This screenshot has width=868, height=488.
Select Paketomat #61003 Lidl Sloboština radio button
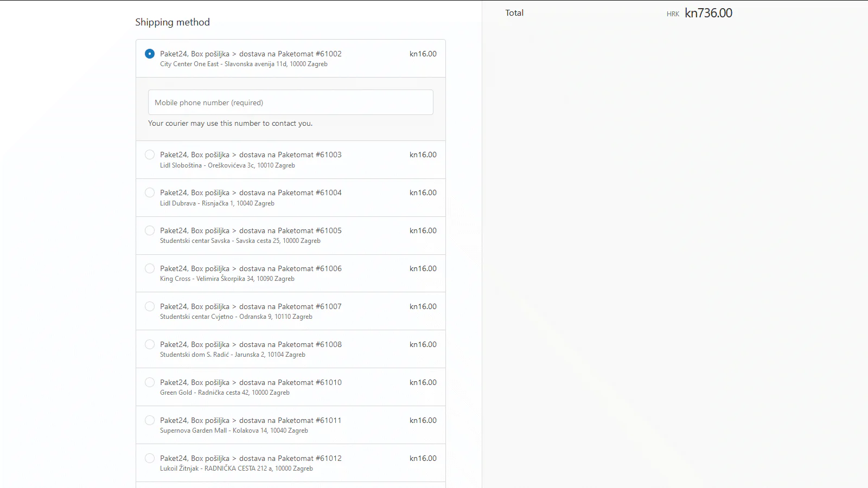tap(150, 155)
